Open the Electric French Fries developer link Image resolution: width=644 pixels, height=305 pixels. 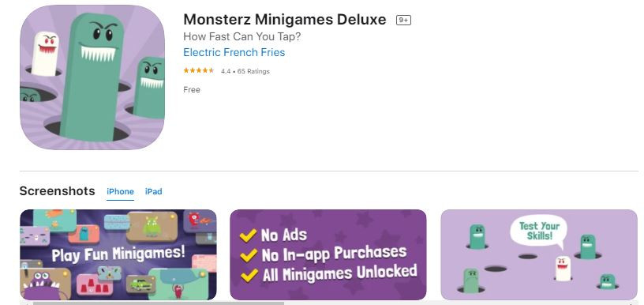pyautogui.click(x=234, y=53)
